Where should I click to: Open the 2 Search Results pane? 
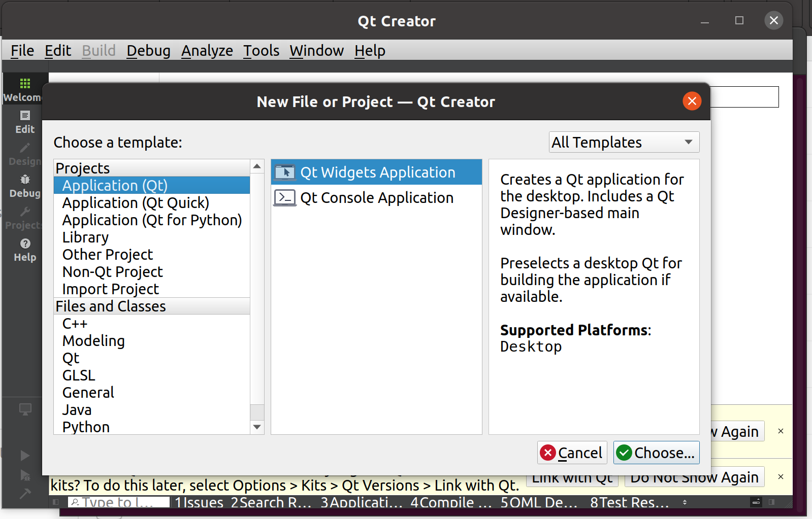coord(271,502)
